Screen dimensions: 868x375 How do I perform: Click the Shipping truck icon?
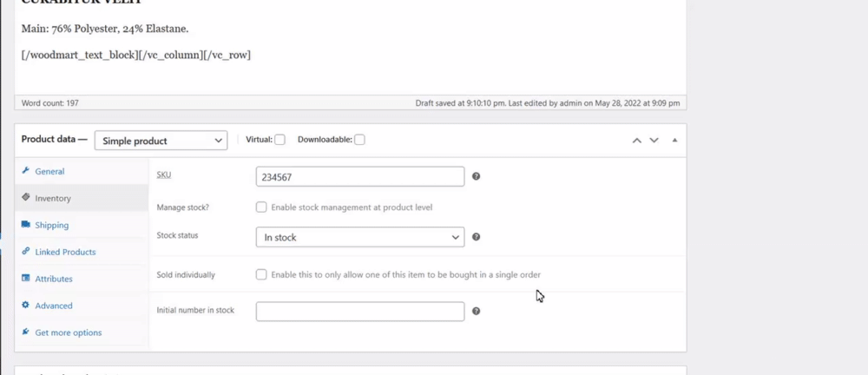(x=26, y=225)
